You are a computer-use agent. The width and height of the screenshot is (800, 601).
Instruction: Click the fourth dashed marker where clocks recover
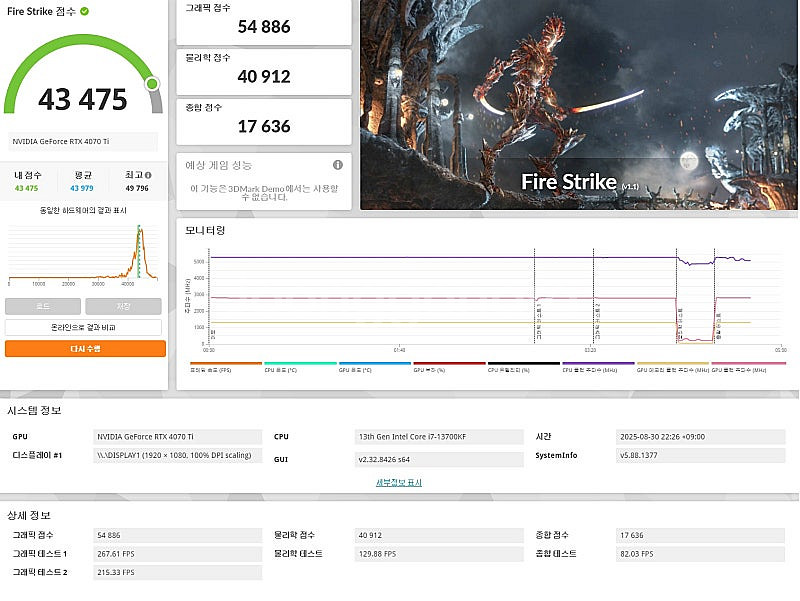tap(714, 296)
